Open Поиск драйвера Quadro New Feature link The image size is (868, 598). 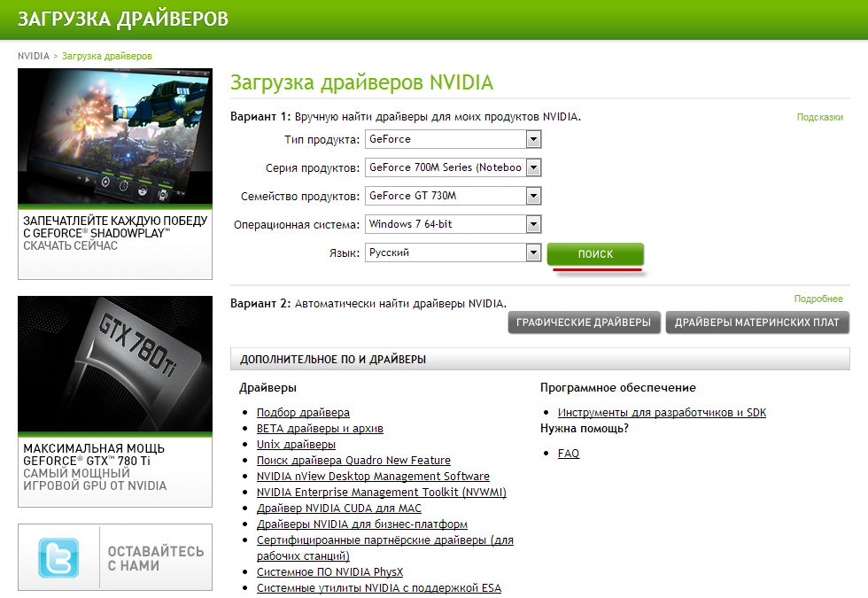coord(353,461)
